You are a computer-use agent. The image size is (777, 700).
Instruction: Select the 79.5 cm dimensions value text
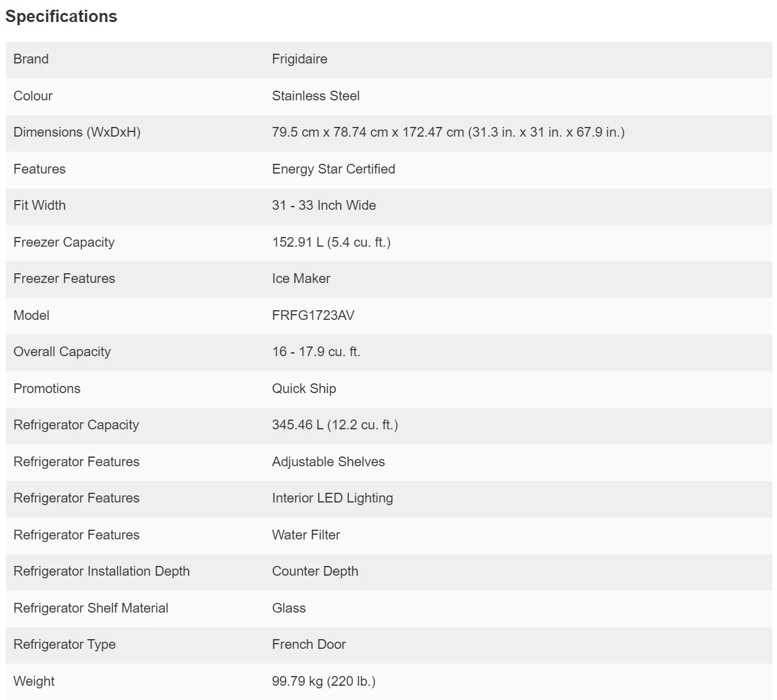click(448, 132)
